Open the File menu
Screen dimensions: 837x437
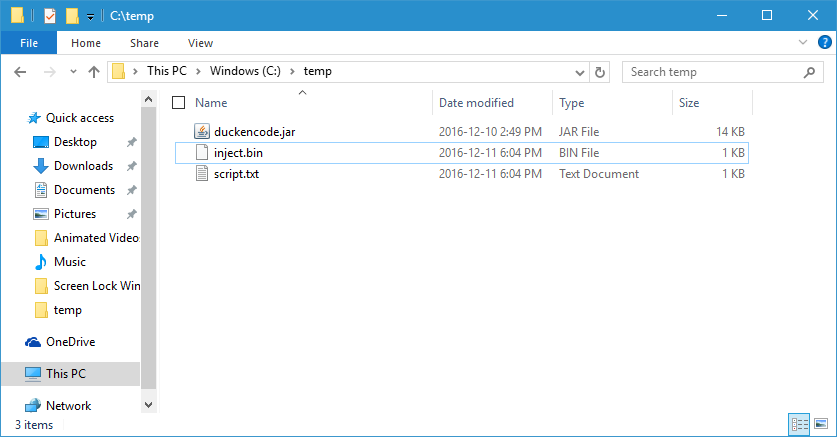(29, 43)
